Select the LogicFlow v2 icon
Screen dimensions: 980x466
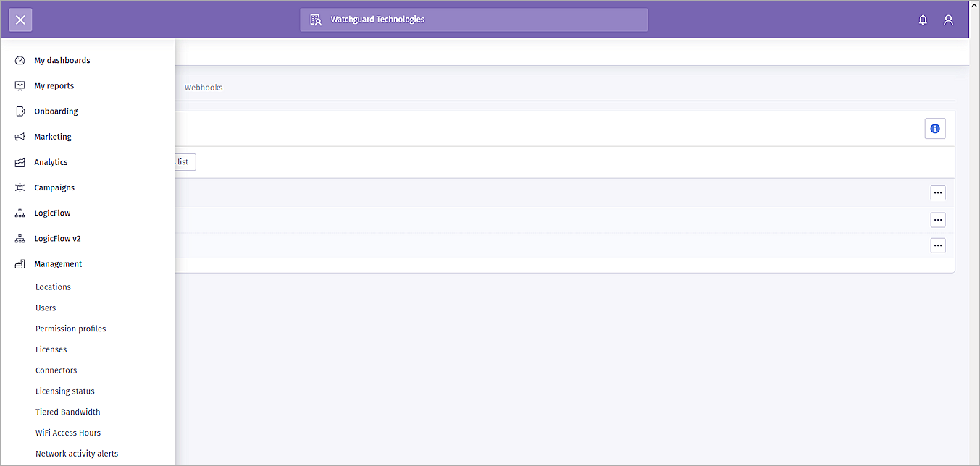point(20,238)
